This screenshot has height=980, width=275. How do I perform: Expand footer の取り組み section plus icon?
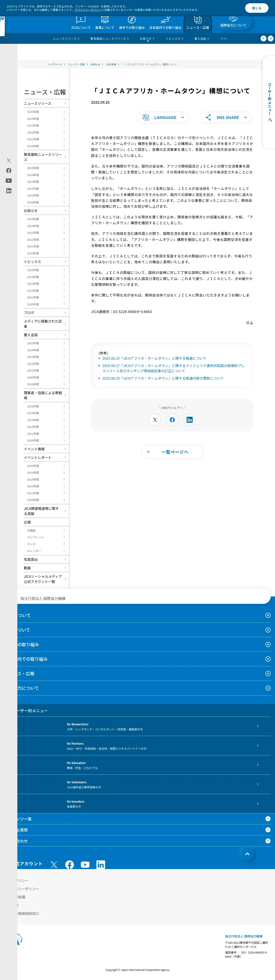[x=268, y=644]
